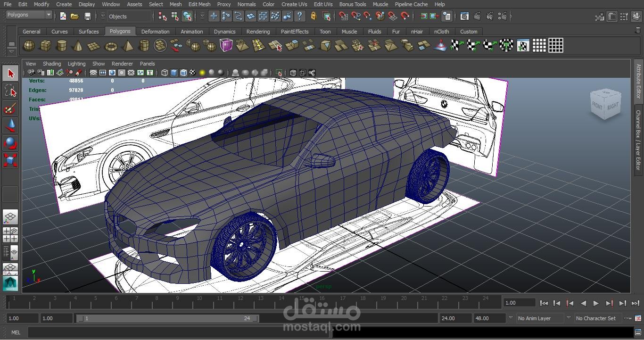Image resolution: width=644 pixels, height=340 pixels.
Task: Create a polygon sphere from the shelf
Action: point(29,46)
